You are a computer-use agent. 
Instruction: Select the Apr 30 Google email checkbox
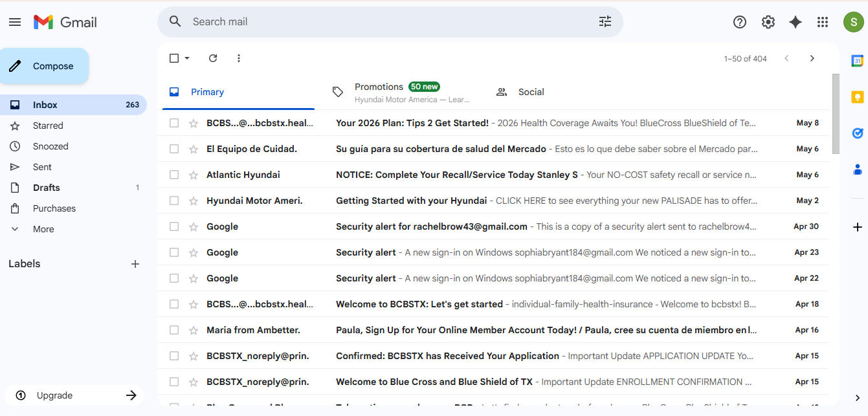(x=174, y=226)
